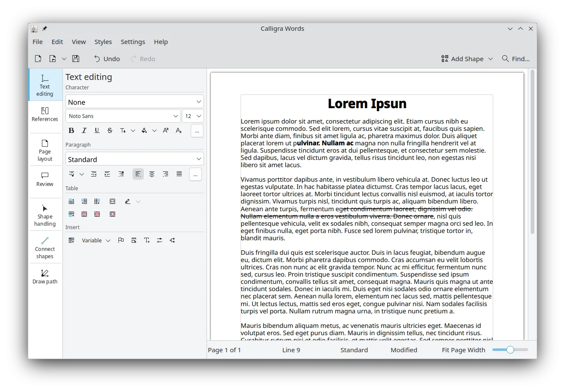Viewport: 565px width, 392px height.
Task: Click the insert text frame icon
Action: point(147,240)
